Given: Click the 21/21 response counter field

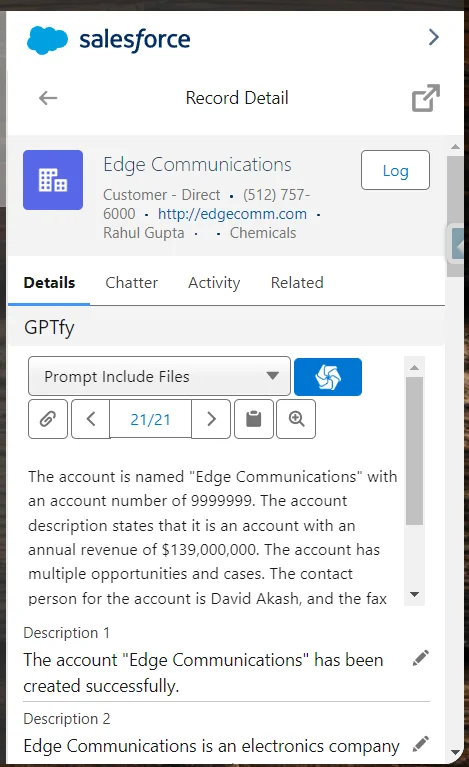Looking at the screenshot, I should point(151,419).
